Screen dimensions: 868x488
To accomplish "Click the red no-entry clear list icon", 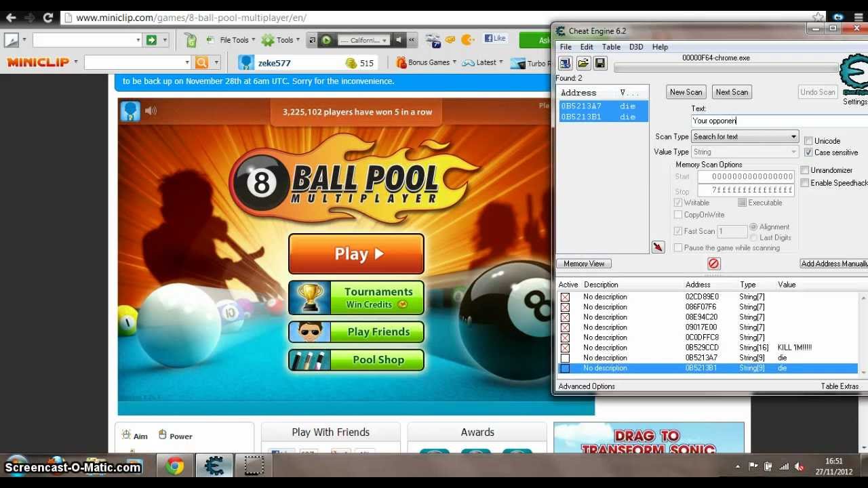I will (713, 264).
